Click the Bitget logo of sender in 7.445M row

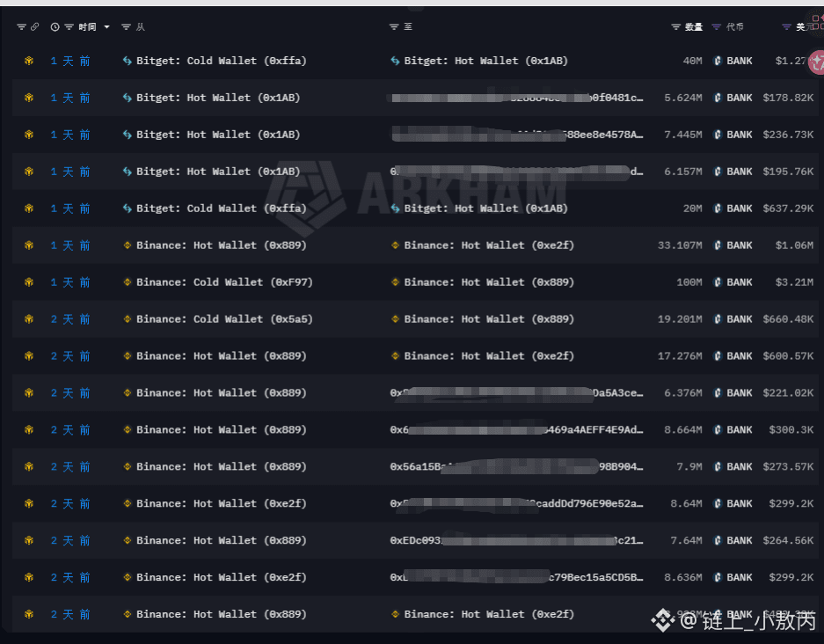127,135
